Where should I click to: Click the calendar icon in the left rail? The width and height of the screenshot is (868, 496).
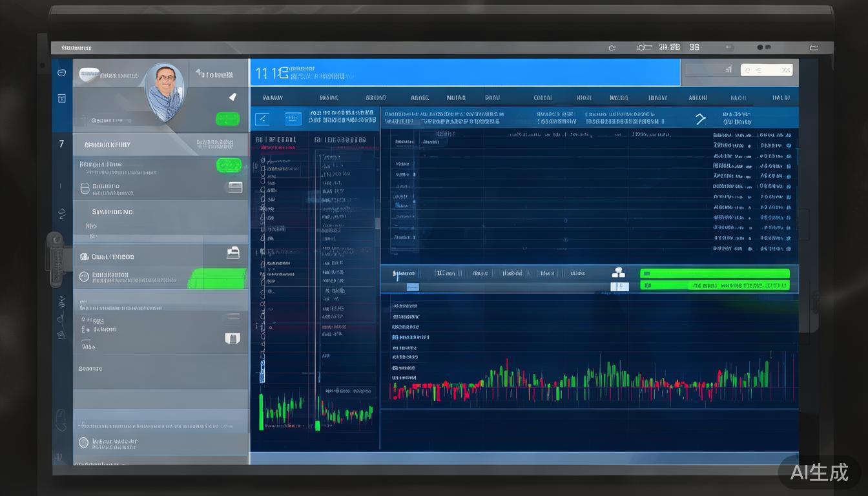click(x=62, y=98)
